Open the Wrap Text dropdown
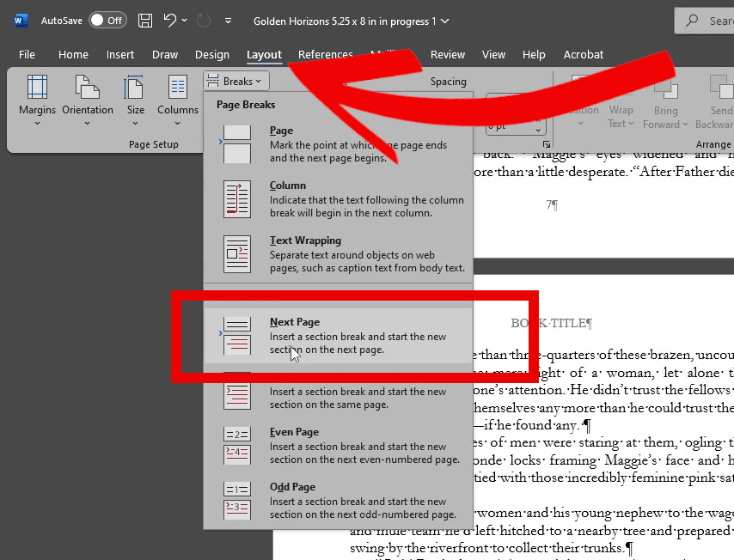734x560 pixels. [621, 116]
